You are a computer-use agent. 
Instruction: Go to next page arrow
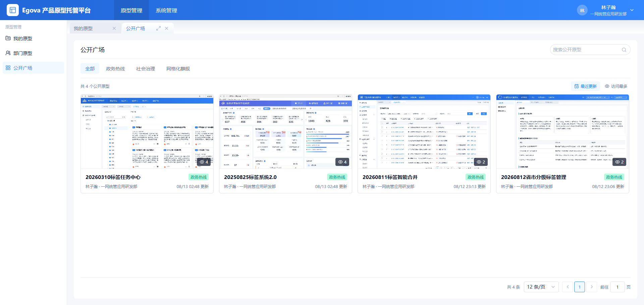[592, 287]
